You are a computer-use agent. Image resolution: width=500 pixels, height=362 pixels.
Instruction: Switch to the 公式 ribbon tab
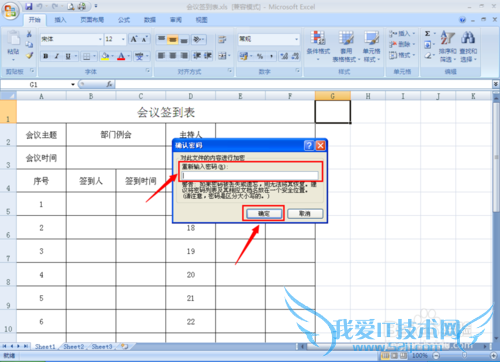(124, 20)
